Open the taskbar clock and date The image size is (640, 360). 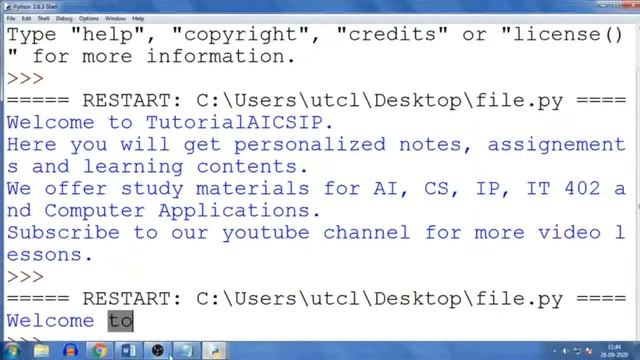coord(613,351)
